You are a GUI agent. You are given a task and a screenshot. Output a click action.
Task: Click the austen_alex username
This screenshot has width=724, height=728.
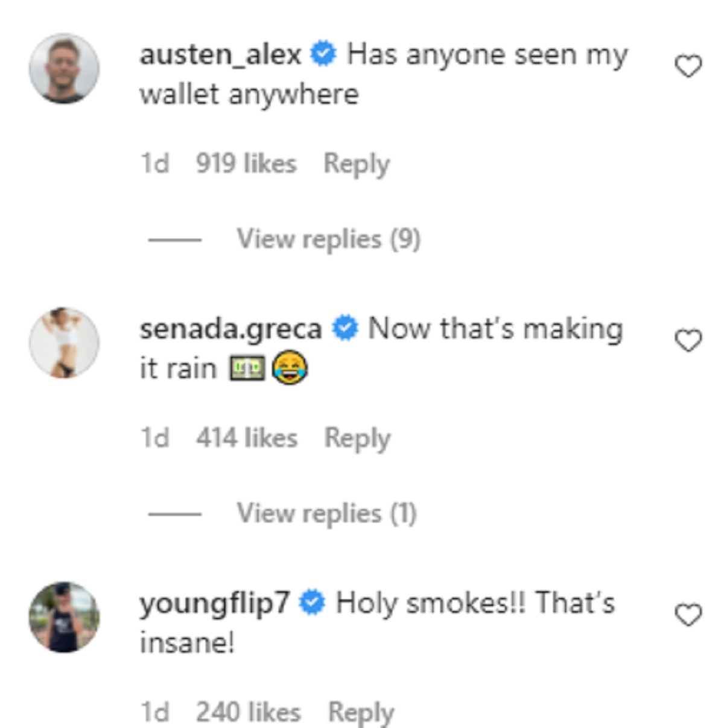click(220, 55)
